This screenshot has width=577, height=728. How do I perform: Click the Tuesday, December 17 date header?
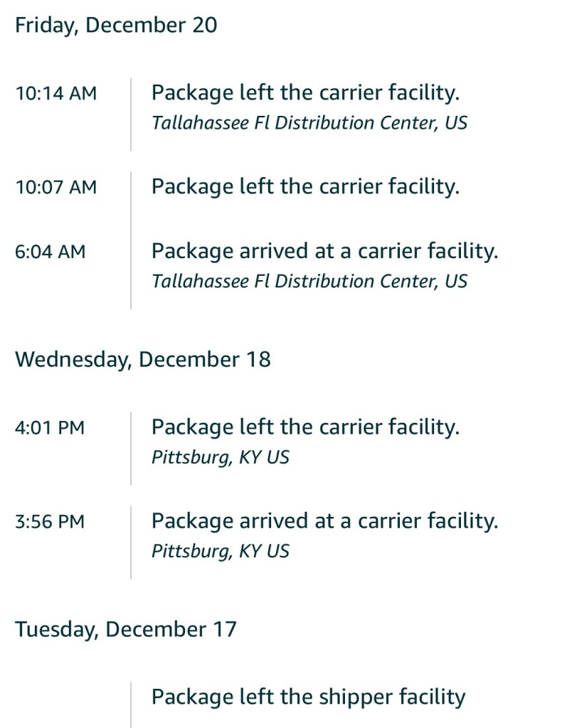pos(126,629)
